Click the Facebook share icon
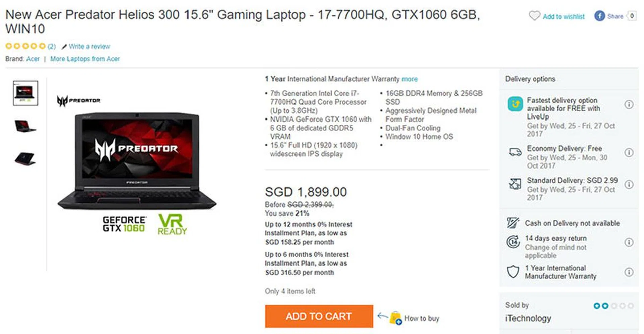The height and width of the screenshot is (334, 644). coord(599,16)
